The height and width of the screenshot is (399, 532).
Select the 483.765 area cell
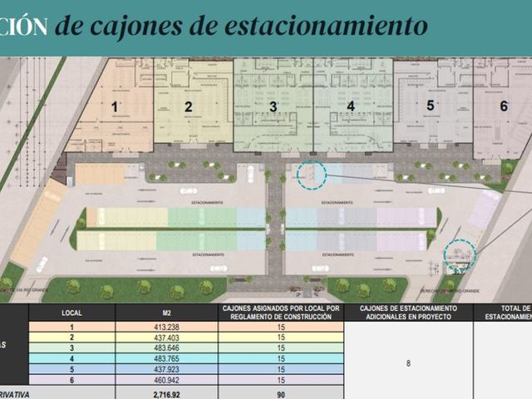(x=166, y=358)
